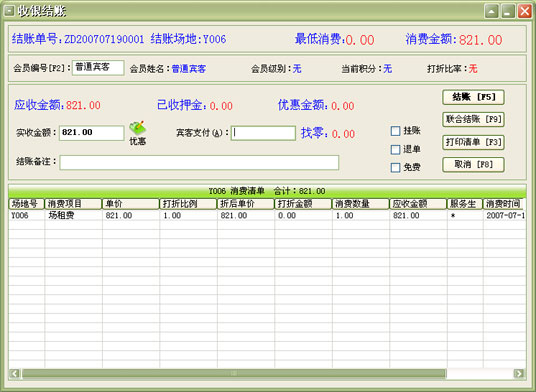The width and height of the screenshot is (536, 392).
Task: Open the window system menu icon
Action: 9,11
